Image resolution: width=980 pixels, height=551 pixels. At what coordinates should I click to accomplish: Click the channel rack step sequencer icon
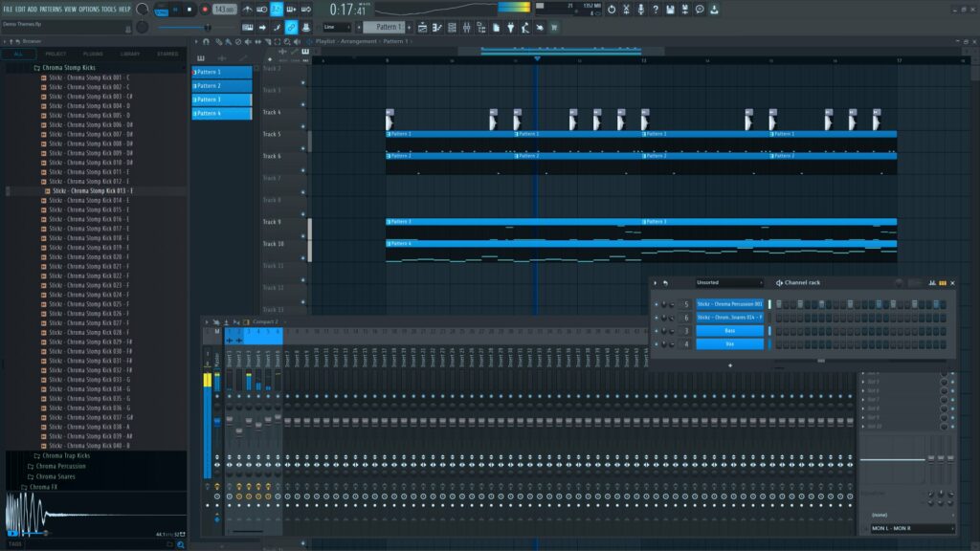coord(452,28)
